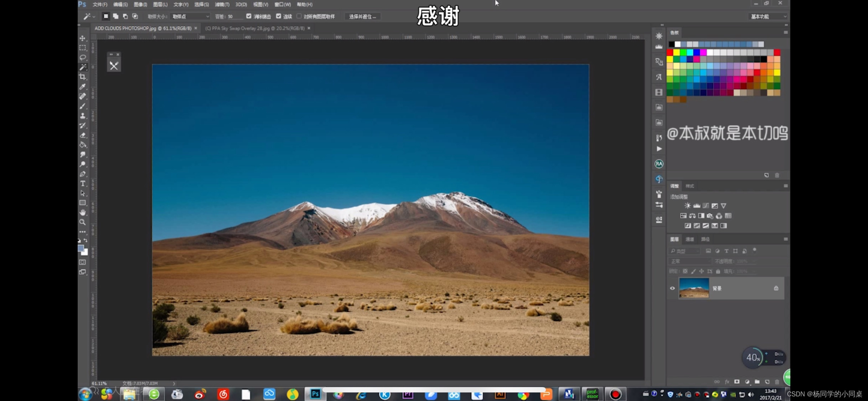Open the layer filter type (类型) dropdown
This screenshot has width=868, height=401.
[x=684, y=251]
